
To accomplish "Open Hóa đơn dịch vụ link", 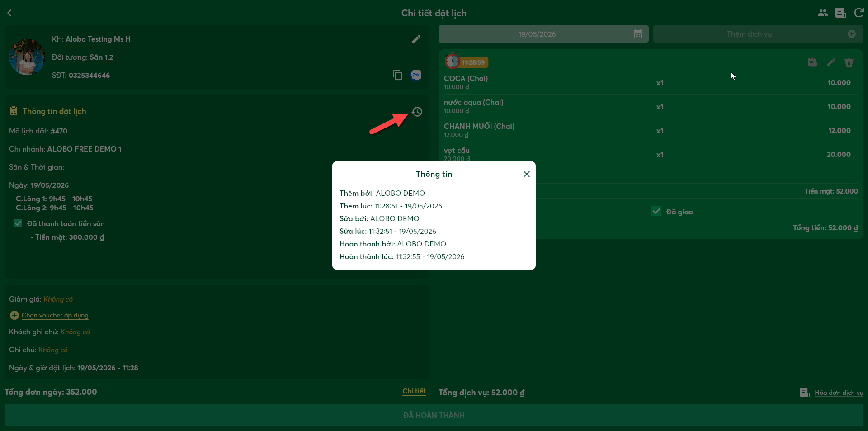I will click(839, 393).
